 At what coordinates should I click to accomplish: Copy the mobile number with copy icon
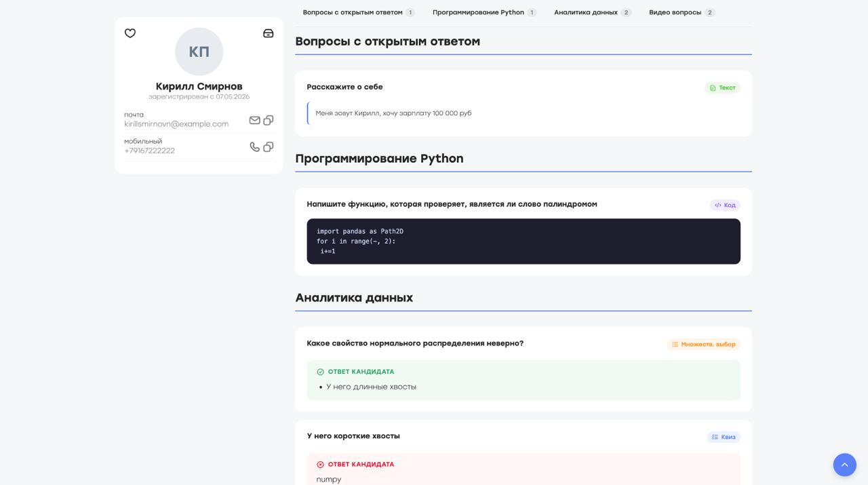pyautogui.click(x=269, y=147)
